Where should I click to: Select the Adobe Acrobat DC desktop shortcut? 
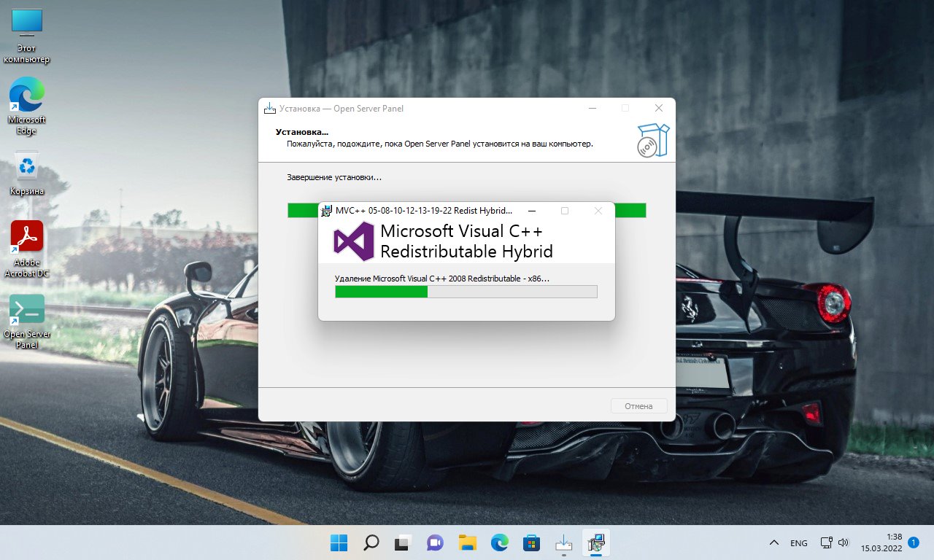(x=27, y=249)
